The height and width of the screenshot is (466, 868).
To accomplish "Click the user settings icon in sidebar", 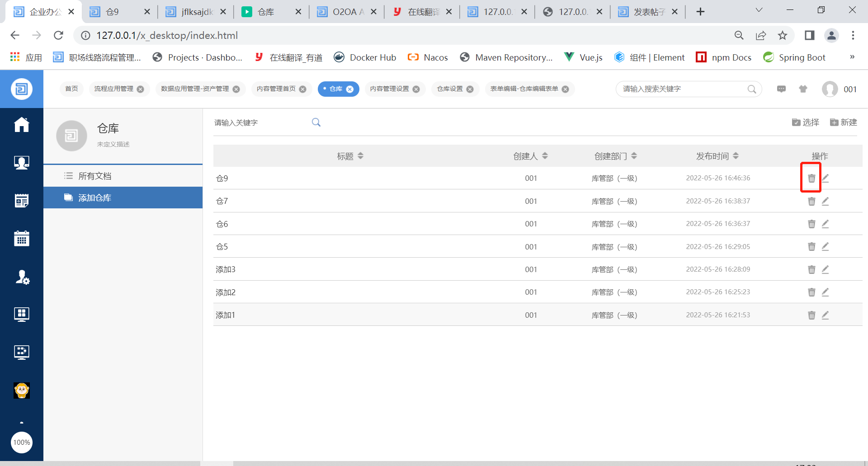I will (x=21, y=277).
